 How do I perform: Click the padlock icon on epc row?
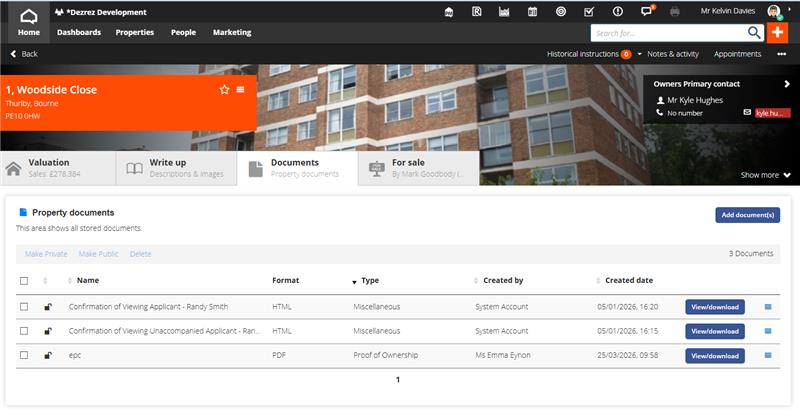[x=48, y=355]
